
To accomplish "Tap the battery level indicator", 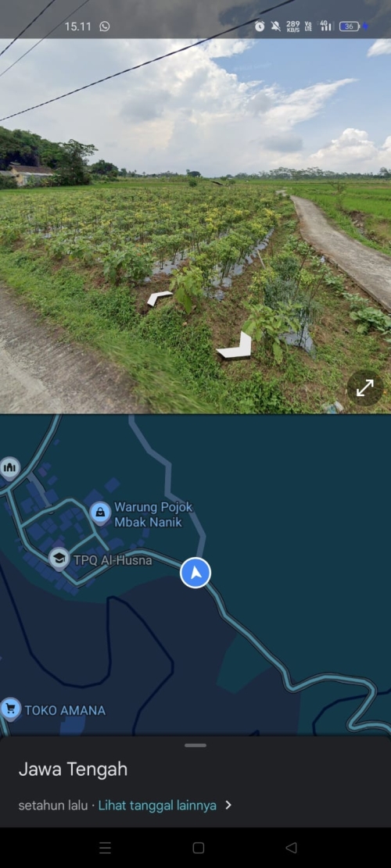I will pos(350,26).
